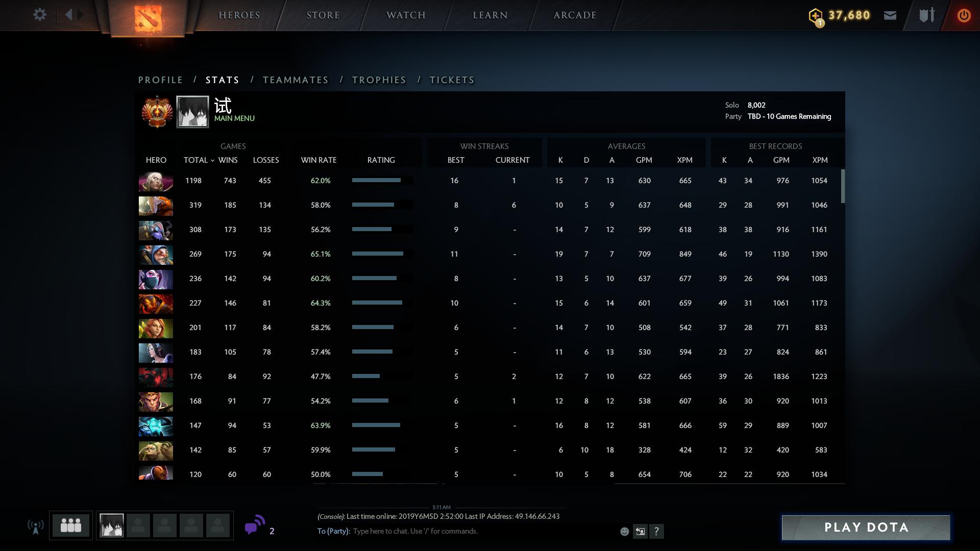The height and width of the screenshot is (551, 980).
Task: Open the settings gear icon
Action: pos(40,15)
